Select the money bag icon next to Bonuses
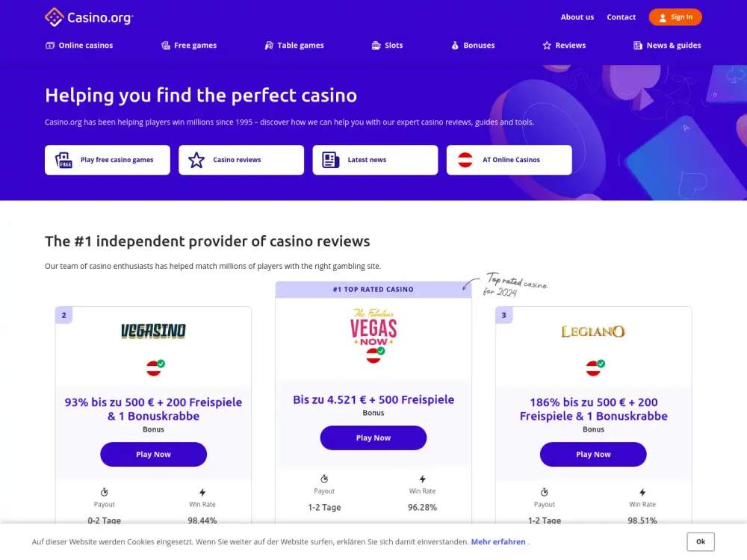This screenshot has width=747, height=560. pyautogui.click(x=453, y=45)
